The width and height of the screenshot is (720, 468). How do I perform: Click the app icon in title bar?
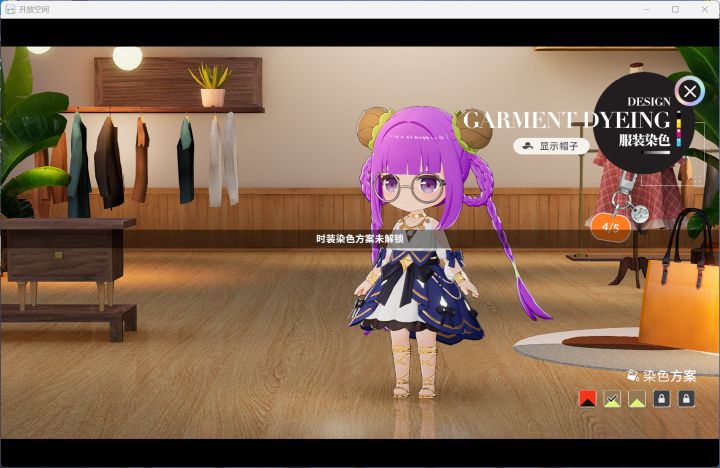coord(10,9)
